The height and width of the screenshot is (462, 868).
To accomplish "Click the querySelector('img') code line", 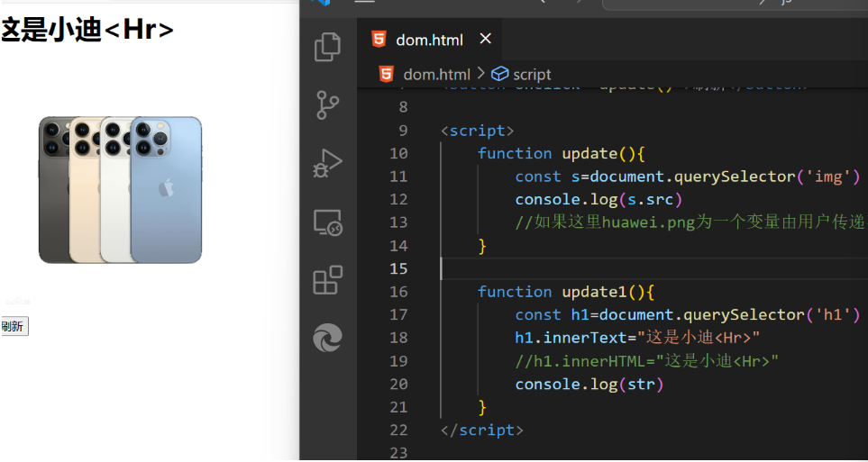I will 688,177.
